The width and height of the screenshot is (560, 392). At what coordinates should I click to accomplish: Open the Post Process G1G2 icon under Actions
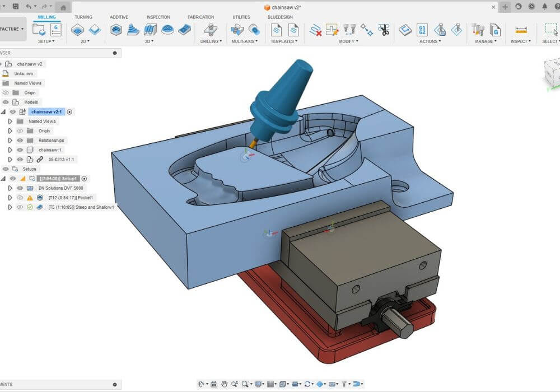tap(422, 30)
